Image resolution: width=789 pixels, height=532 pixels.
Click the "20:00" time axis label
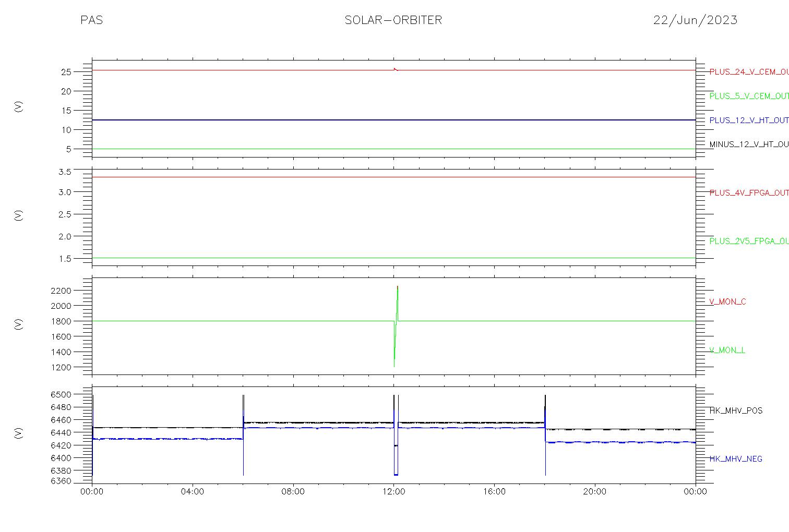click(594, 492)
